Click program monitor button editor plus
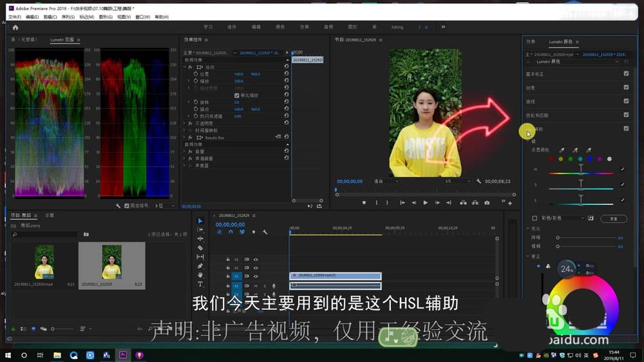The image size is (644, 362). coord(510,203)
